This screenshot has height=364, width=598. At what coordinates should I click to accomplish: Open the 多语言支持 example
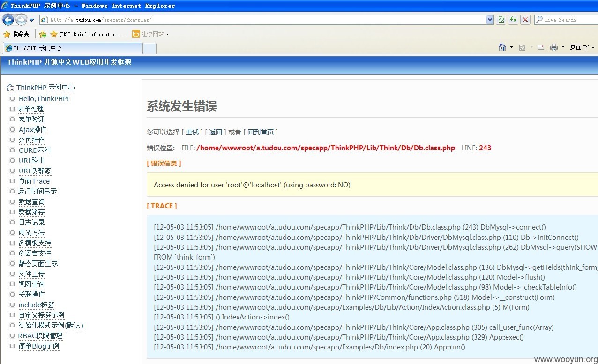tap(35, 253)
